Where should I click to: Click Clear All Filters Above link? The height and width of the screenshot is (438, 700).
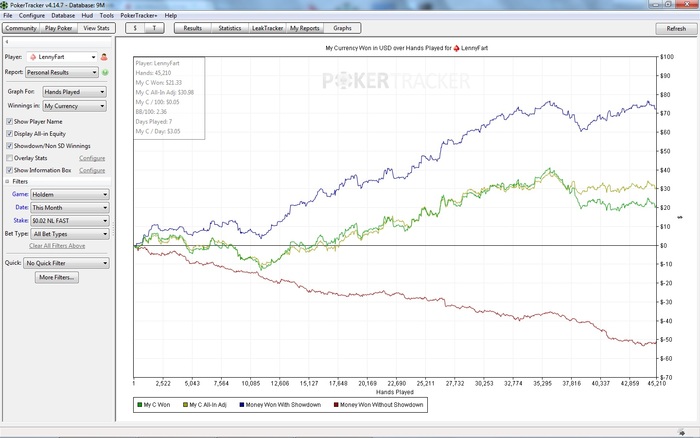pyautogui.click(x=57, y=246)
